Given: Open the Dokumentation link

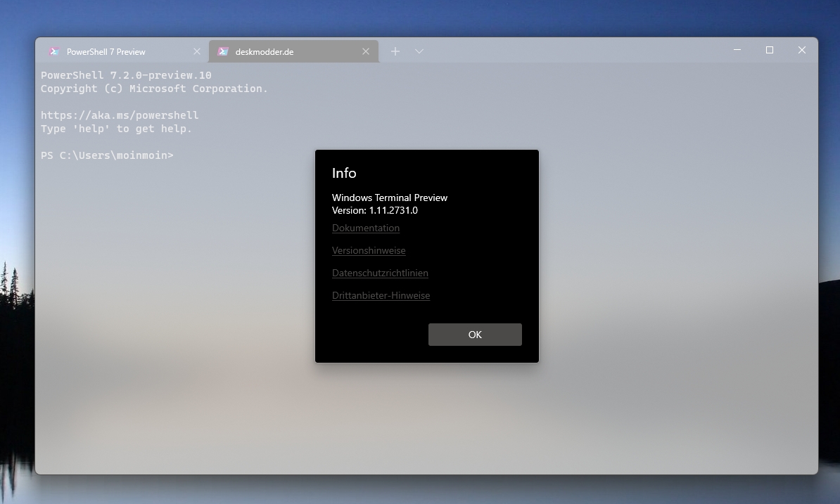Looking at the screenshot, I should click(366, 228).
